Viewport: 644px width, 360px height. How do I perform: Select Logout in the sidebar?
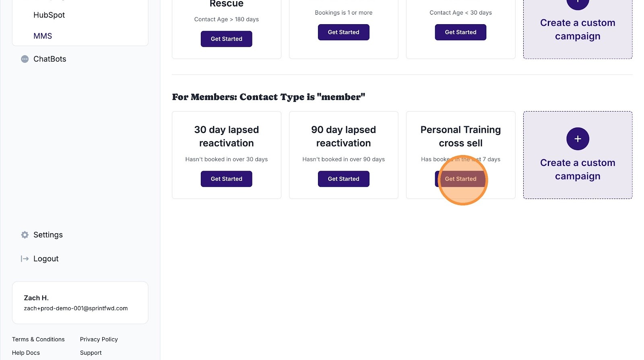46,259
